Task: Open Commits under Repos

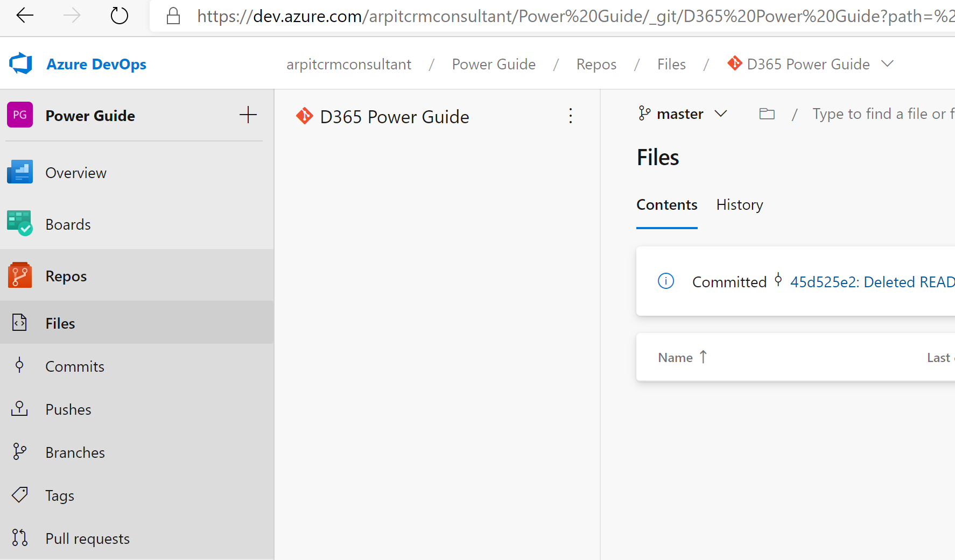Action: pyautogui.click(x=75, y=366)
